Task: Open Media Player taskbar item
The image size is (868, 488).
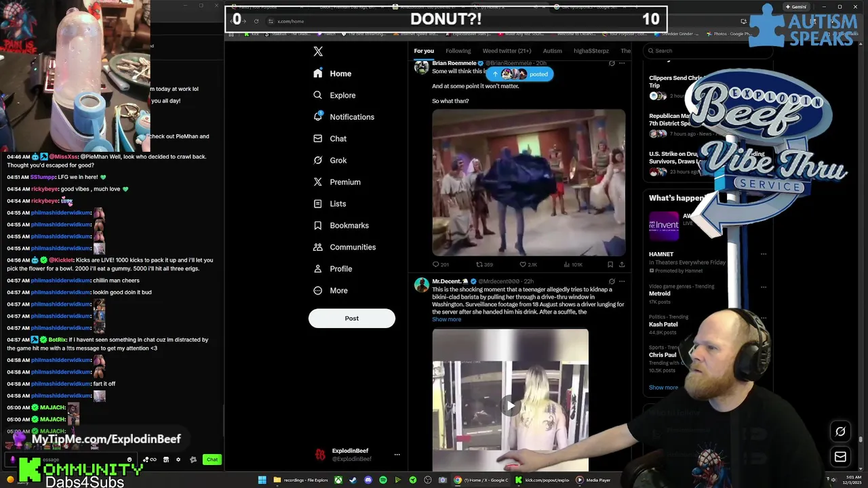Action: click(594, 480)
